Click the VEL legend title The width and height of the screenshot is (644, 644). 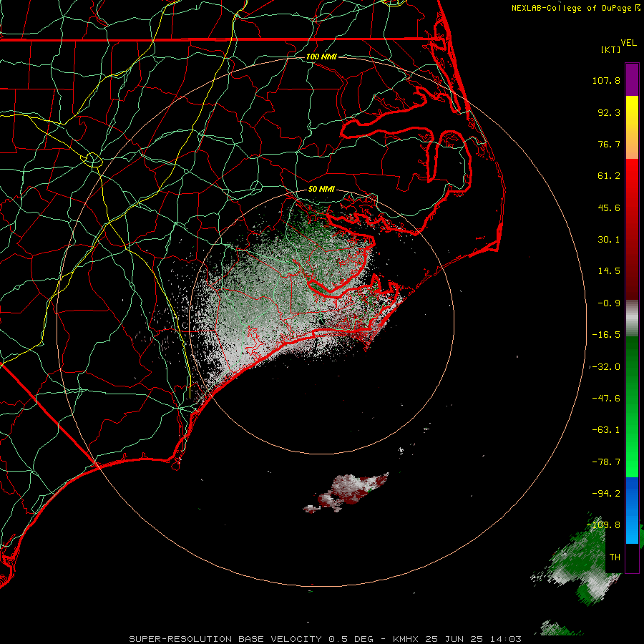(628, 43)
